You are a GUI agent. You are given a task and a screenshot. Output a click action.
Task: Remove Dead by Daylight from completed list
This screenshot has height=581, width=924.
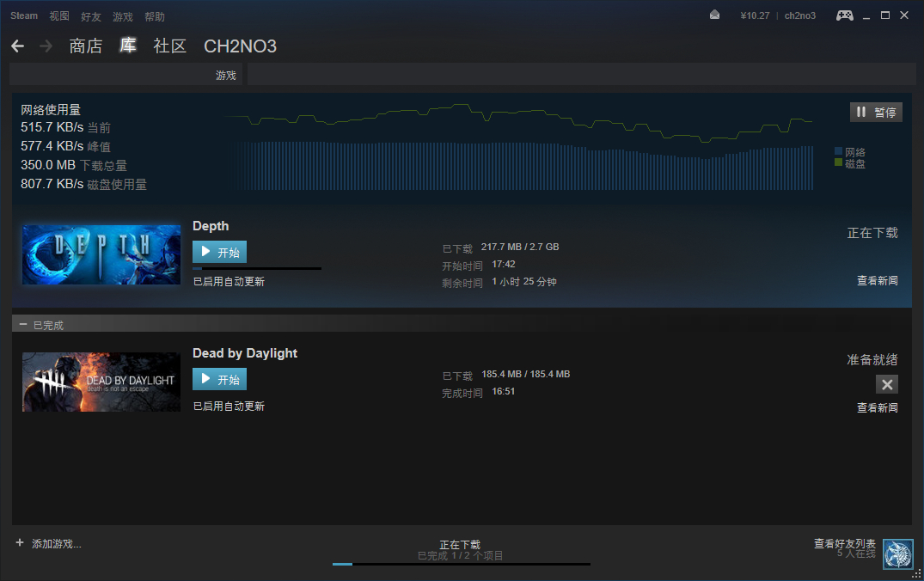click(887, 385)
